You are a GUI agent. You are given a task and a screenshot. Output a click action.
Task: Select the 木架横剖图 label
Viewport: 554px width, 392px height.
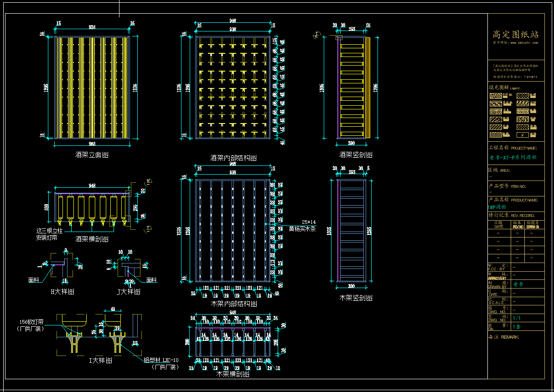coord(233,374)
